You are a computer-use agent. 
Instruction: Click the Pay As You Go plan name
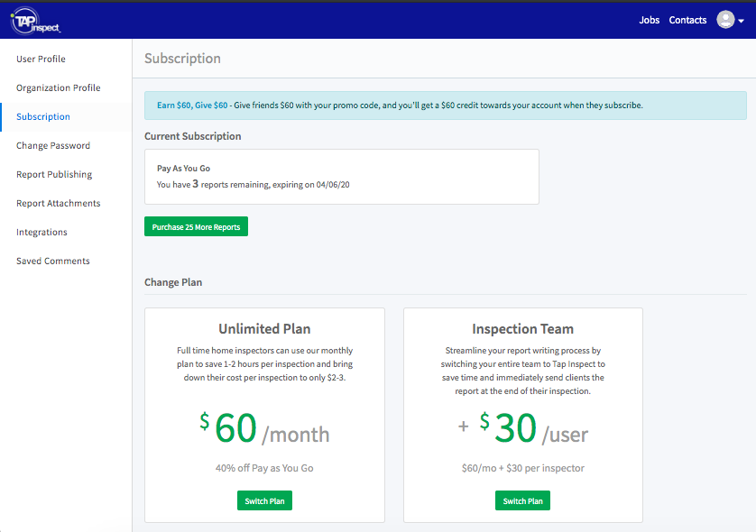pyautogui.click(x=184, y=169)
